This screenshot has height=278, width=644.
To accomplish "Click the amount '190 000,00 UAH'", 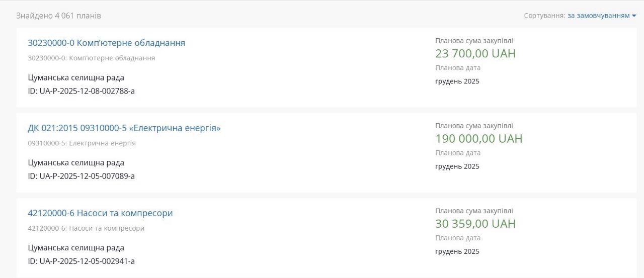I will pyautogui.click(x=478, y=138).
